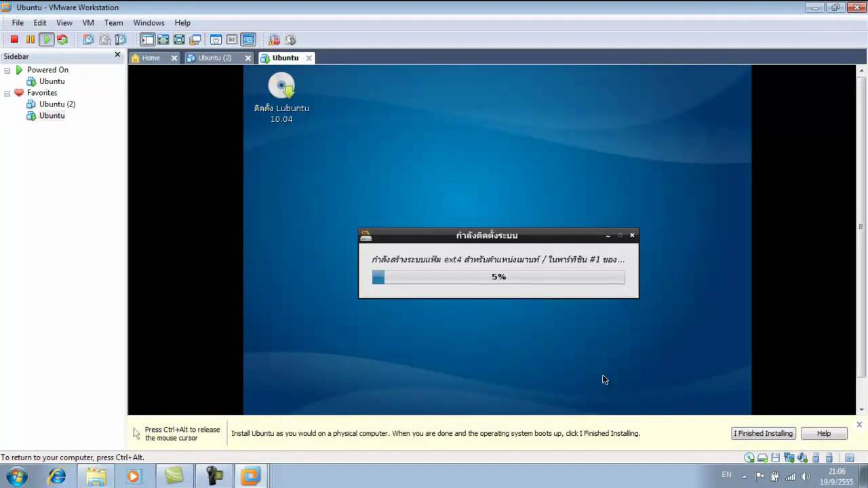Open the Windows menu

(149, 22)
